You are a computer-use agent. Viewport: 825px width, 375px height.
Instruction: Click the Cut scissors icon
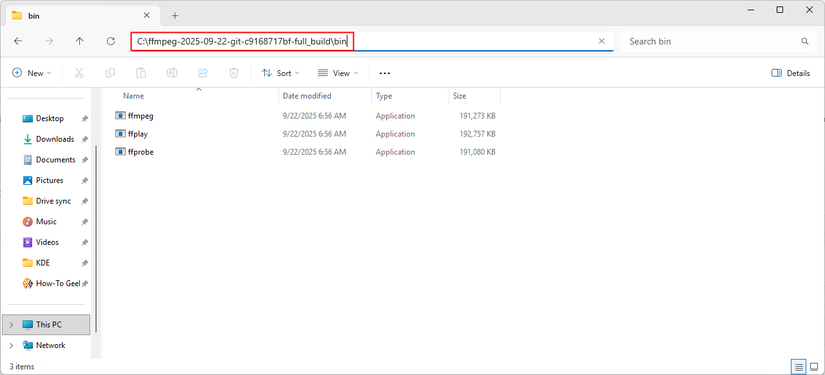[x=79, y=73]
